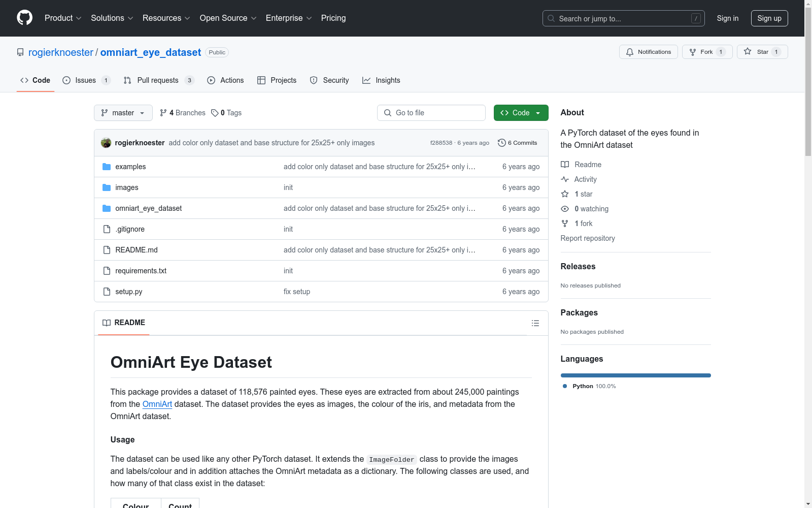Open the README outline list icon
The image size is (812, 508).
click(535, 323)
